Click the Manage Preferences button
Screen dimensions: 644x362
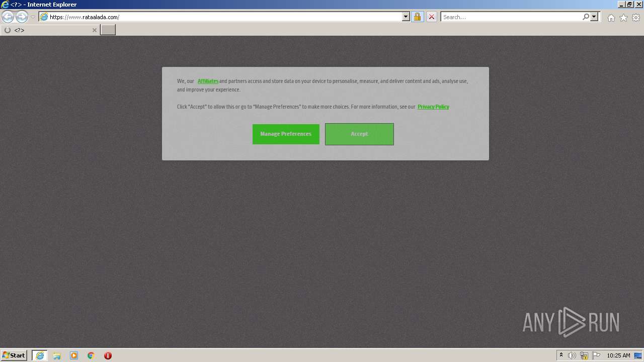coord(286,134)
